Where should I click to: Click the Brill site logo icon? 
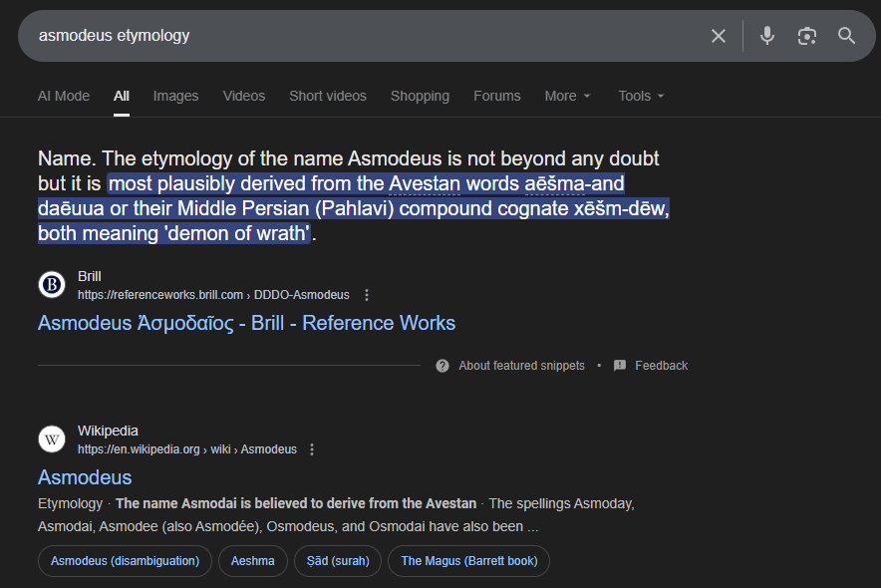52,285
